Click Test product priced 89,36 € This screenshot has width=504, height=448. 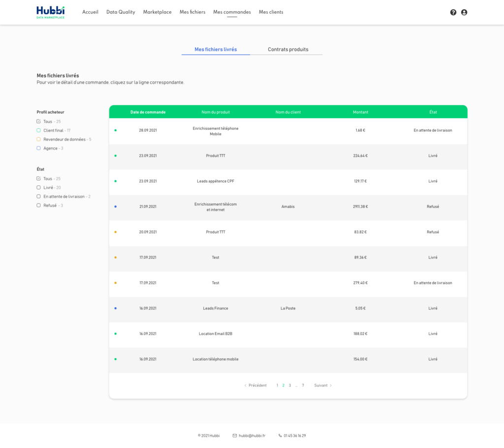216,258
